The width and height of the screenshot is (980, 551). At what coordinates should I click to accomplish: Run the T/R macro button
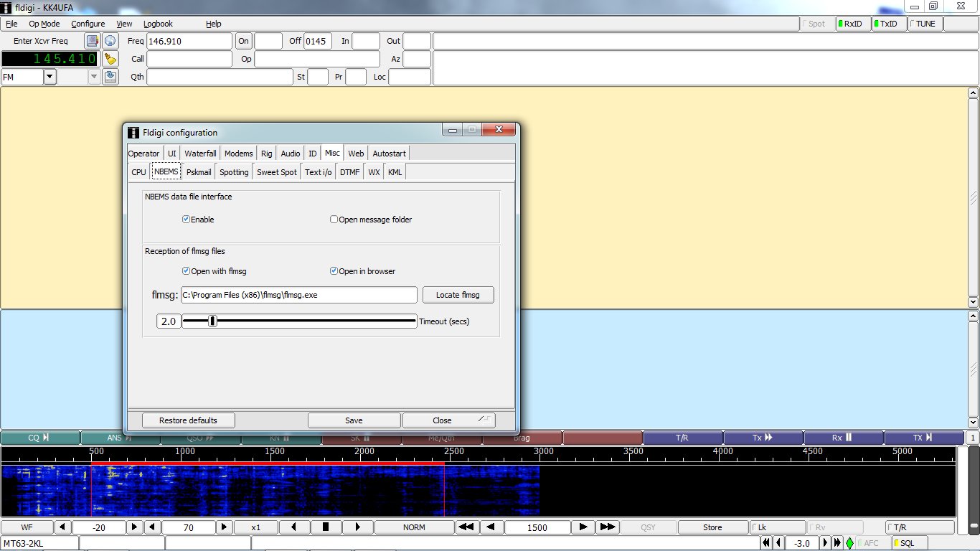683,438
